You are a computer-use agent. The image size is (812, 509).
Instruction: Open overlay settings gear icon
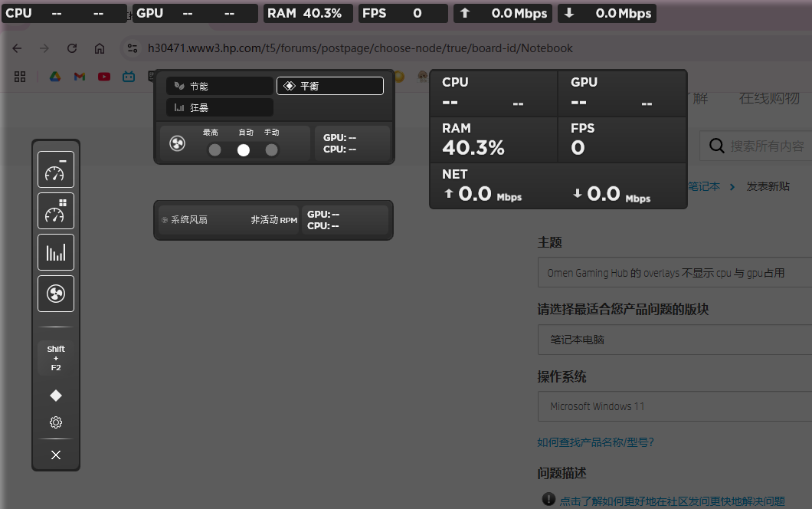[x=56, y=422]
